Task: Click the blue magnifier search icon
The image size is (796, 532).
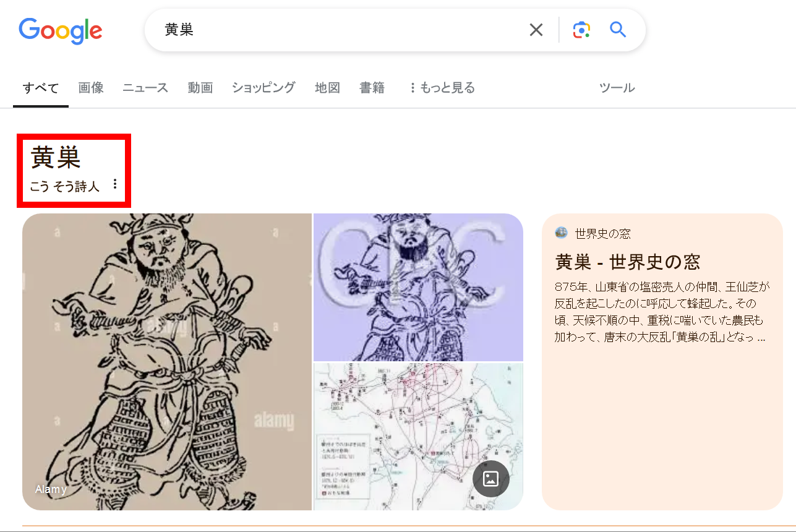Action: pyautogui.click(x=618, y=29)
